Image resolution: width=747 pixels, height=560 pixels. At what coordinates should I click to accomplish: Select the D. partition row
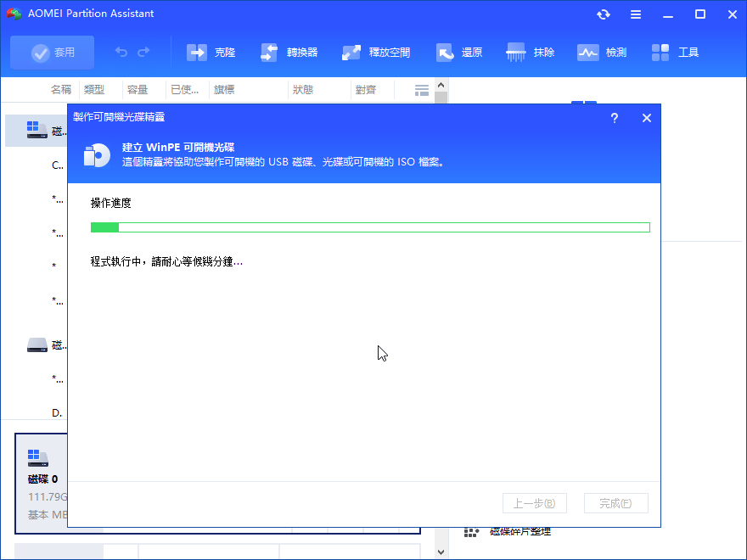(x=57, y=413)
